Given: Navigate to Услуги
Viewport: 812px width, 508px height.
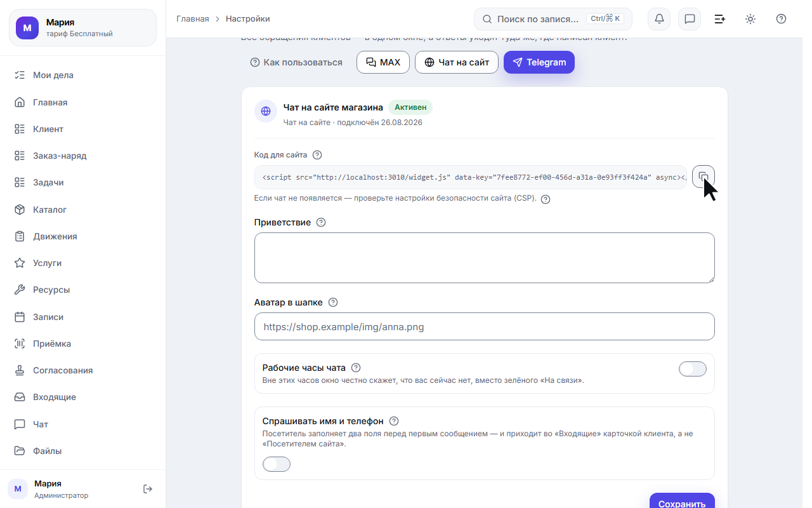Looking at the screenshot, I should [x=82, y=263].
